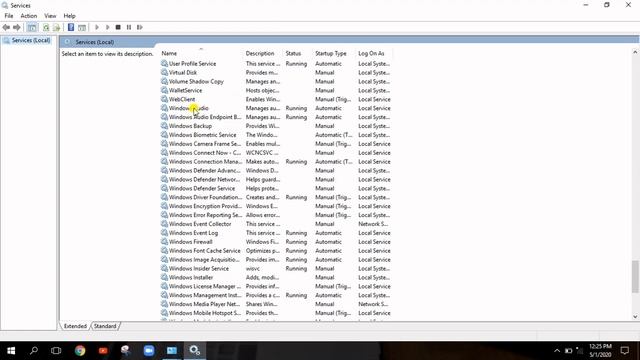
Task: Sort by the Status column header
Action: coord(298,53)
